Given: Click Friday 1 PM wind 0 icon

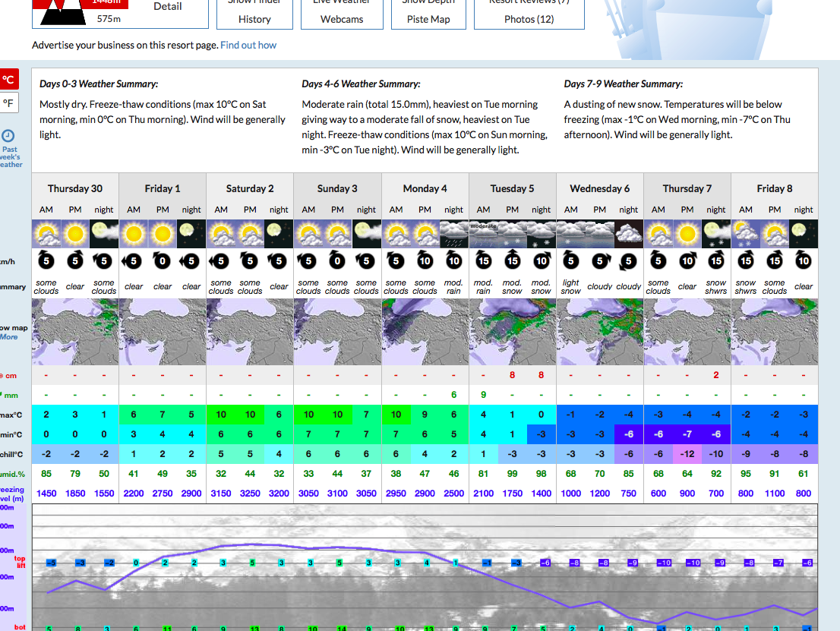Looking at the screenshot, I should (163, 260).
